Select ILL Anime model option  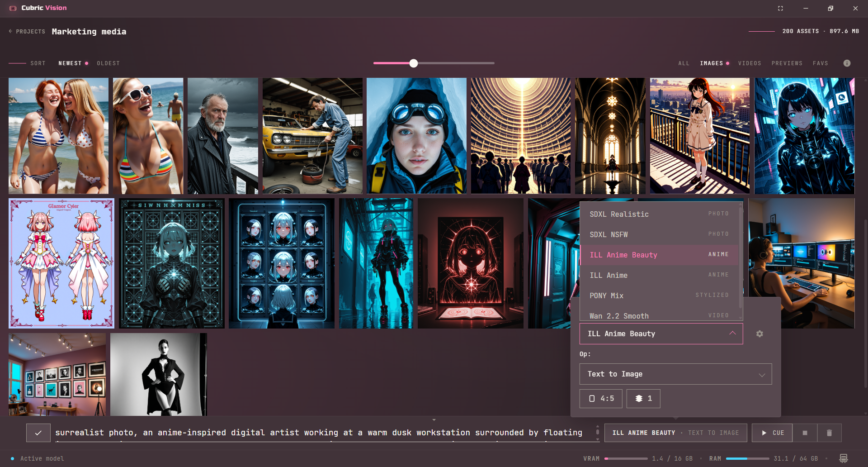(659, 275)
